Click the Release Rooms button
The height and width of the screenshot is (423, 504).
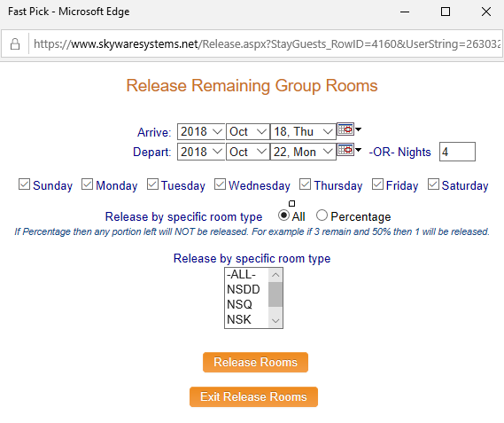(255, 363)
